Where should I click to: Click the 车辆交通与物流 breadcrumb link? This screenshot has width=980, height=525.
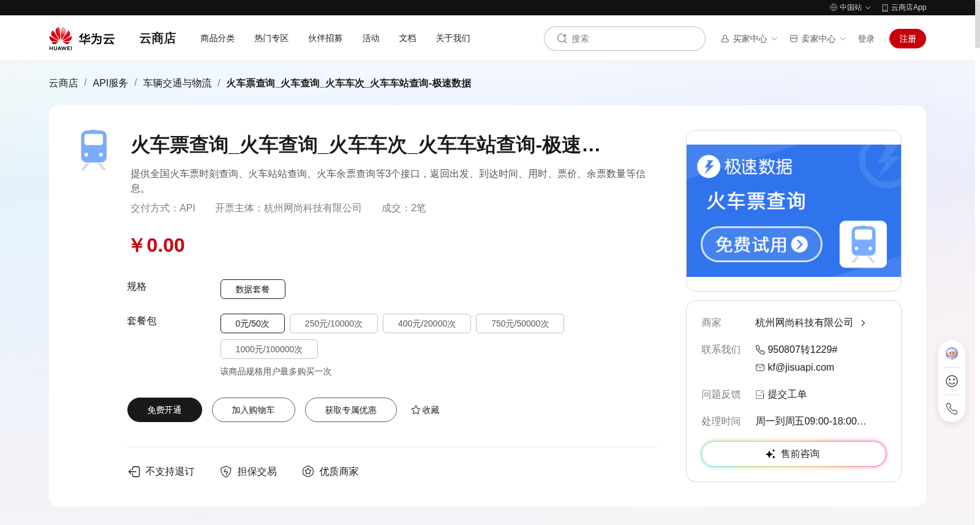177,83
